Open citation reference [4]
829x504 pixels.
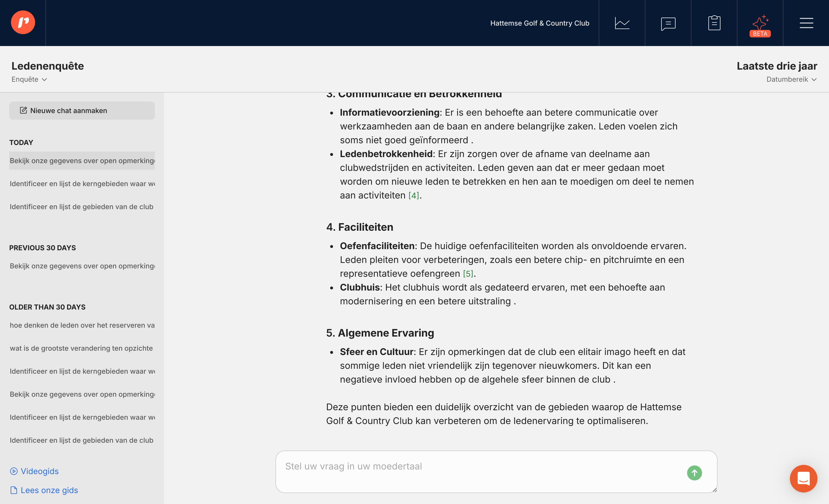413,195
